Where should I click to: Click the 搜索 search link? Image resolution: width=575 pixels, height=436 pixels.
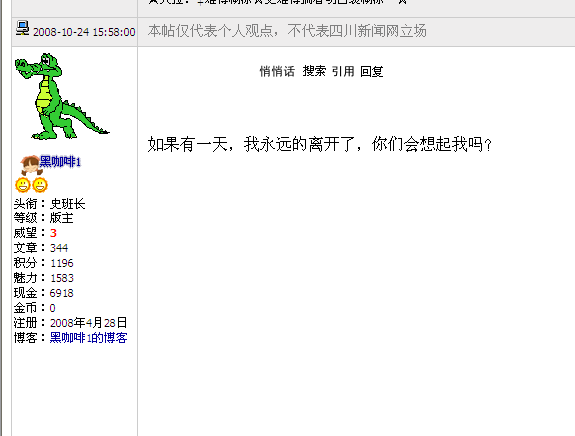pyautogui.click(x=314, y=71)
